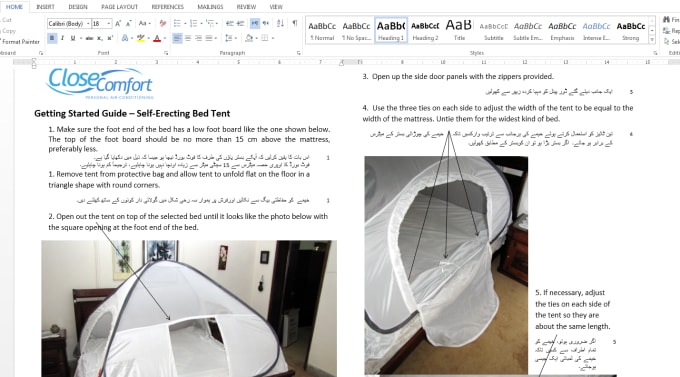The height and width of the screenshot is (377, 680).
Task: Switch to DESIGN ribbon tab
Action: click(78, 7)
